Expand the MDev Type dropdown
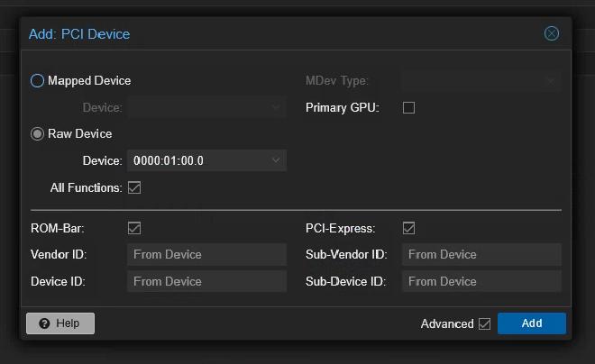 pyautogui.click(x=550, y=81)
